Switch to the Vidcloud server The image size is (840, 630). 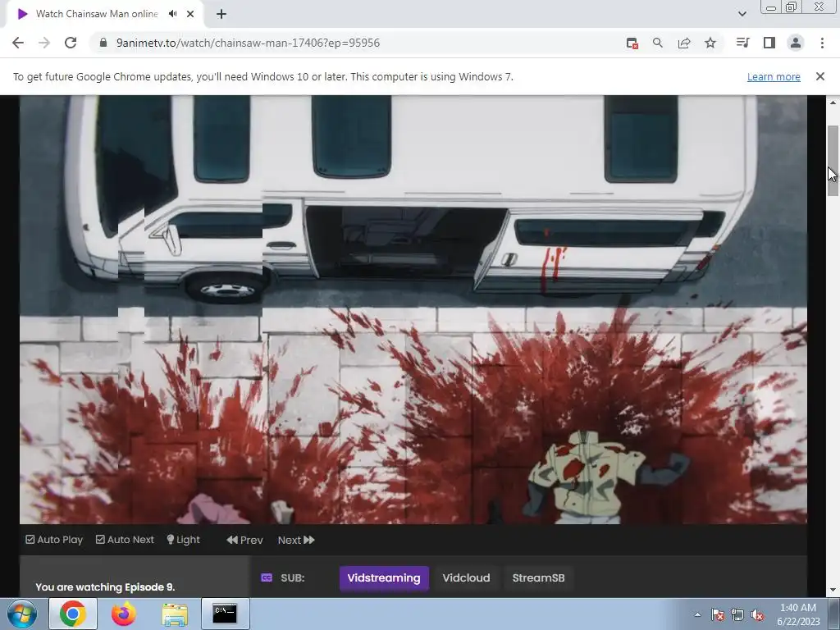coord(466,578)
